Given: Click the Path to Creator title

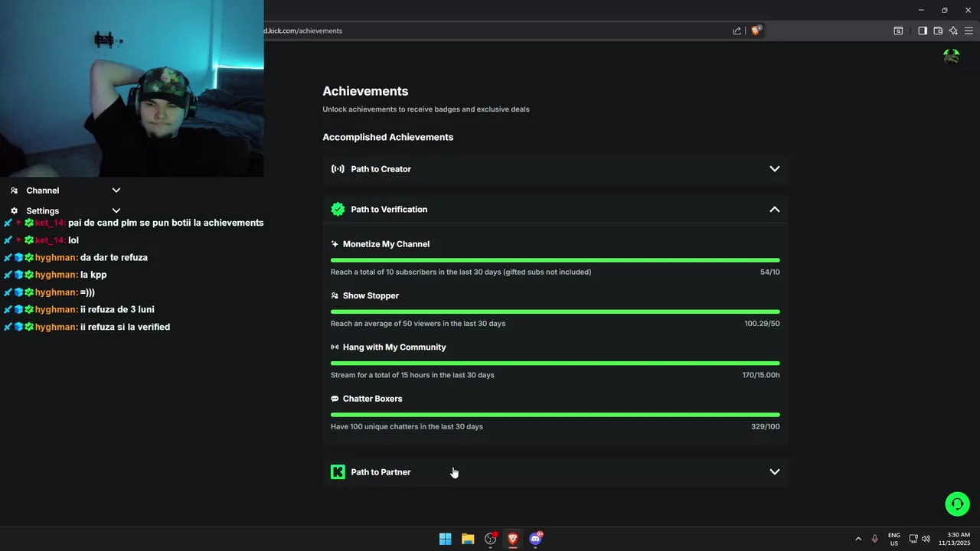Looking at the screenshot, I should (381, 169).
